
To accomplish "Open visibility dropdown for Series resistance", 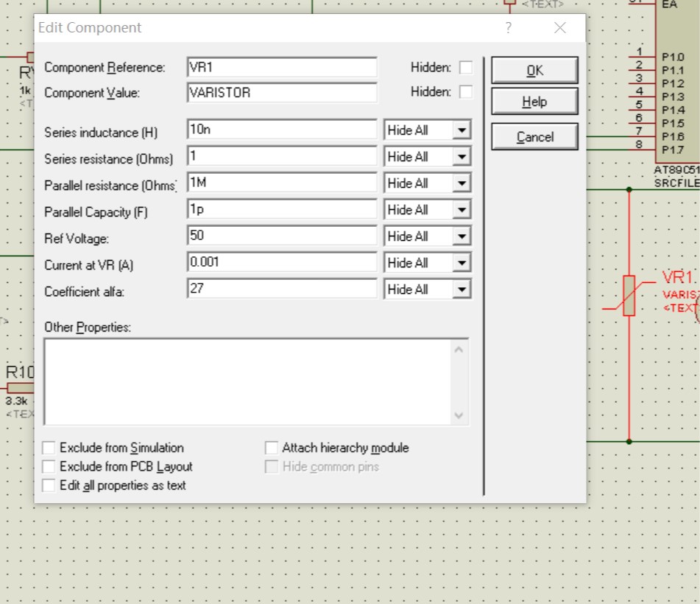I will pos(462,157).
